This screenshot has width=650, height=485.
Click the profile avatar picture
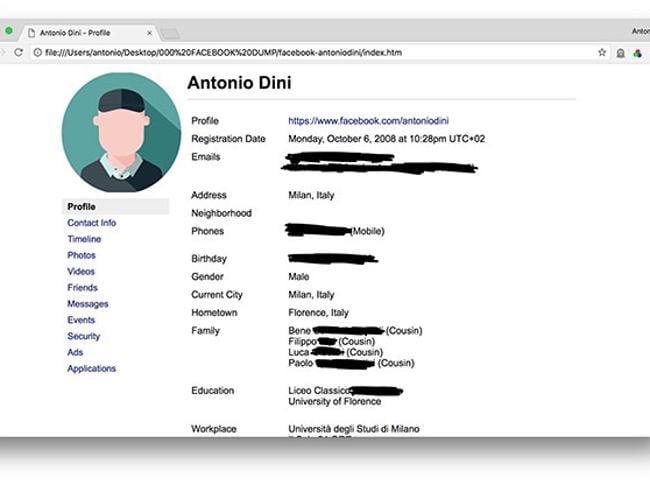point(121,132)
